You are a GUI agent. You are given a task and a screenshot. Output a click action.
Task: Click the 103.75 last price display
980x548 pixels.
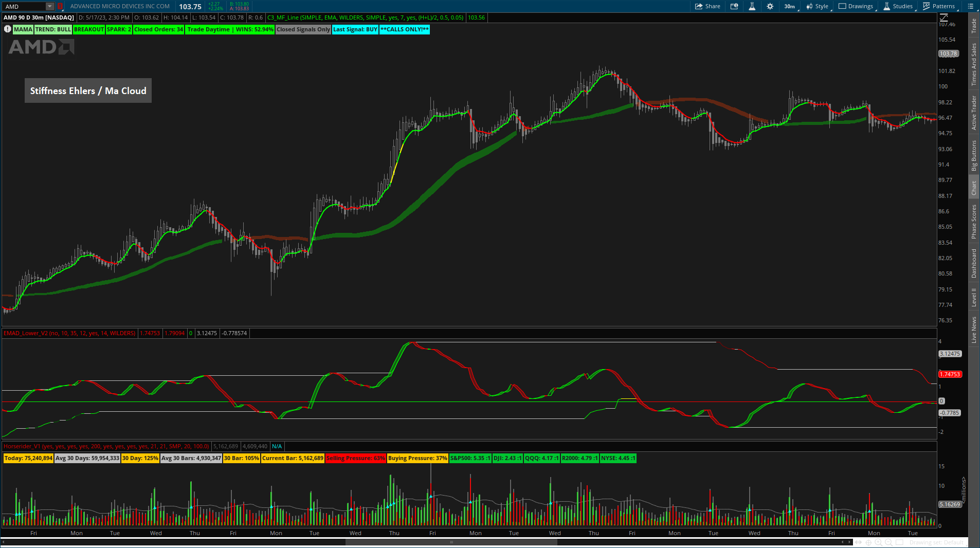click(190, 7)
